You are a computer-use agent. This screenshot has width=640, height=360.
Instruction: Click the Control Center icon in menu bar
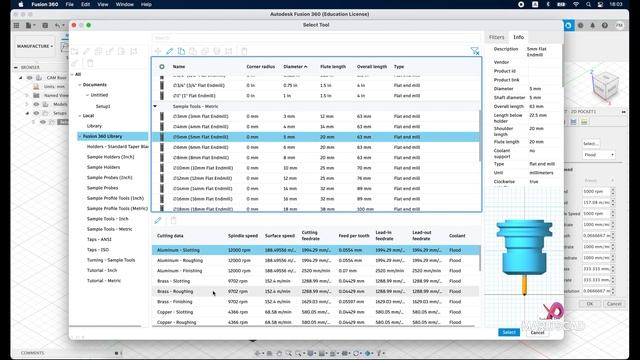pos(600,4)
